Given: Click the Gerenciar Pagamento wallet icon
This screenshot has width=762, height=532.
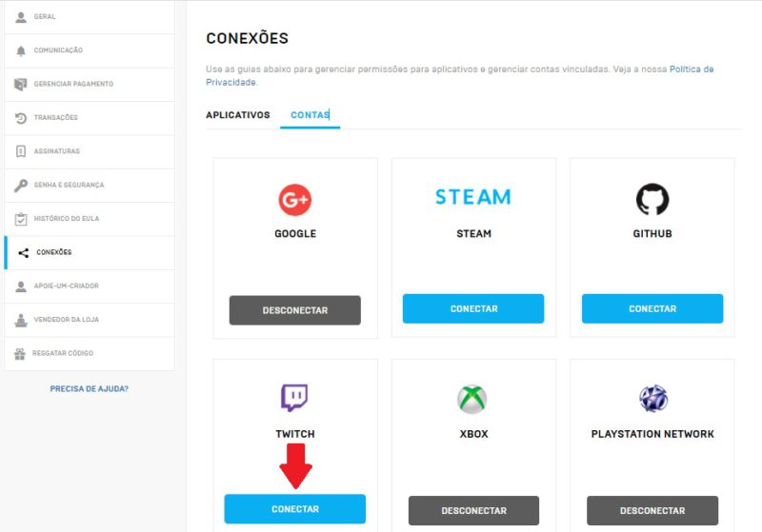Looking at the screenshot, I should 20,84.
